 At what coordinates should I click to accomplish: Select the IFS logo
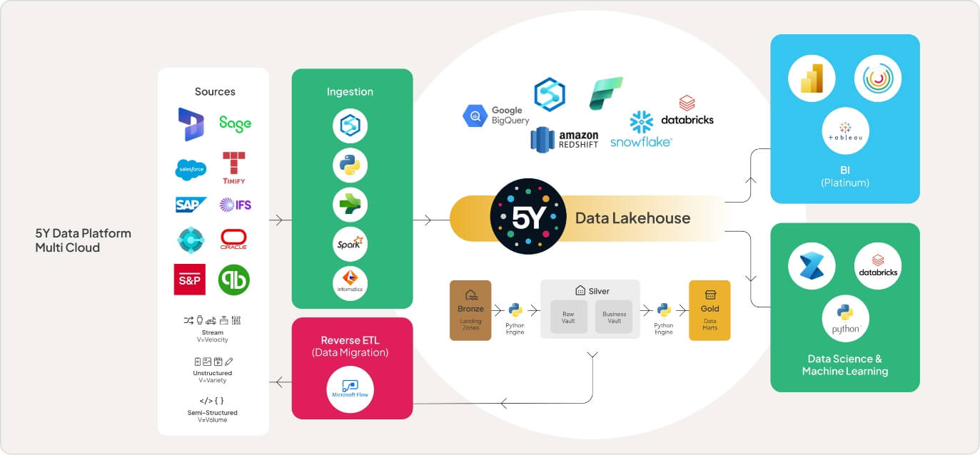235,205
